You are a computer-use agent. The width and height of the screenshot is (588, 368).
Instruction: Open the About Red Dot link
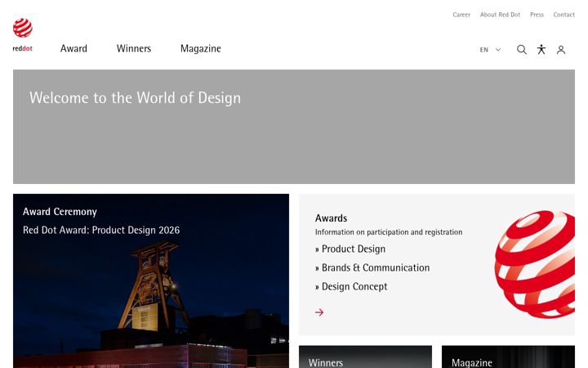point(500,15)
